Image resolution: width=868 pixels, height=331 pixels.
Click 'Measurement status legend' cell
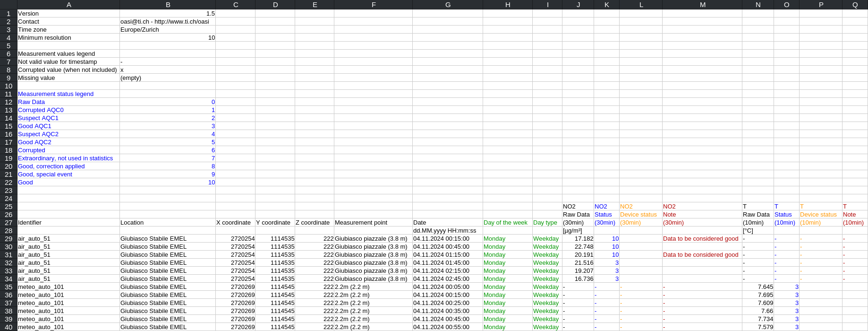pyautogui.click(x=68, y=94)
